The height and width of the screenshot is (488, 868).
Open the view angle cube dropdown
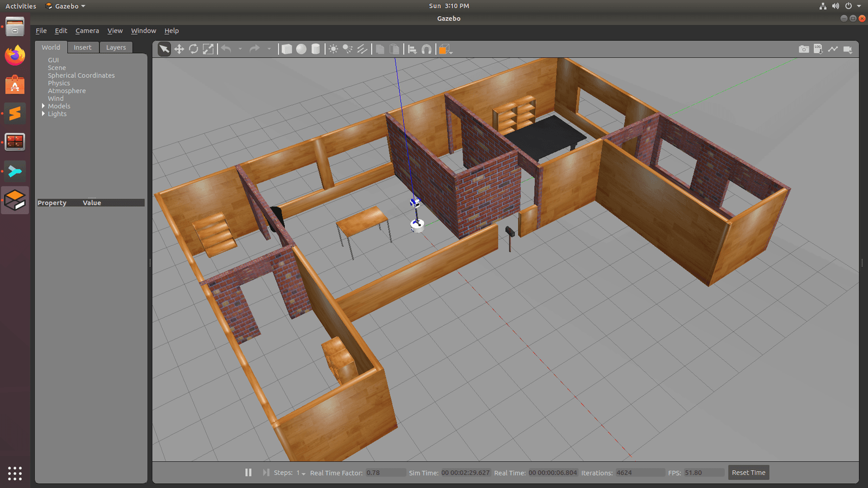pyautogui.click(x=445, y=49)
